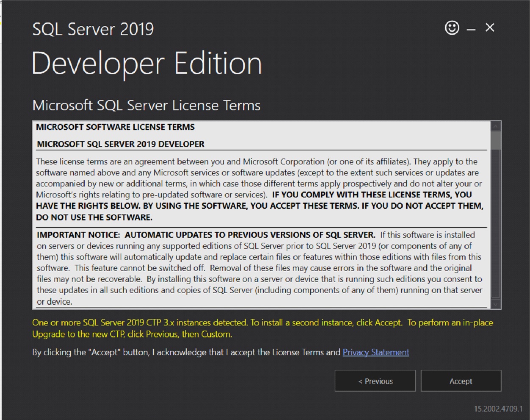530x420 pixels.
Task: Click the license text scrollbar up arrow
Action: click(x=496, y=126)
